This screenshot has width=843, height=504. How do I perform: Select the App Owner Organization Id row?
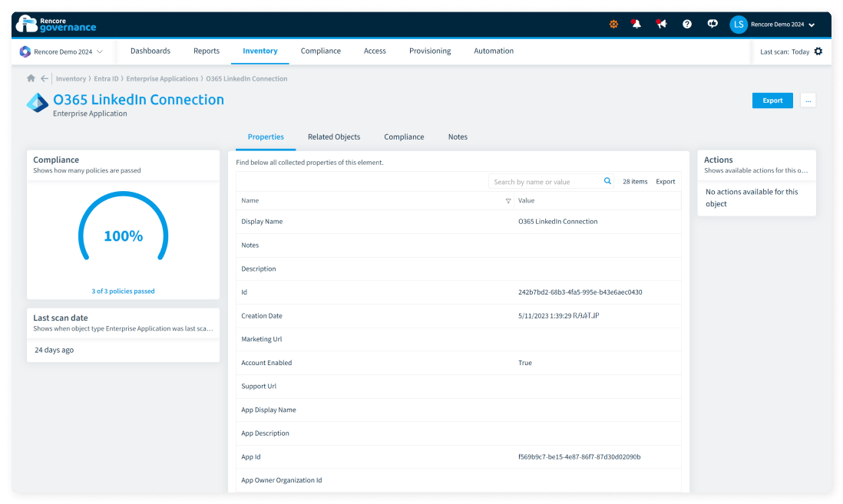coord(458,480)
